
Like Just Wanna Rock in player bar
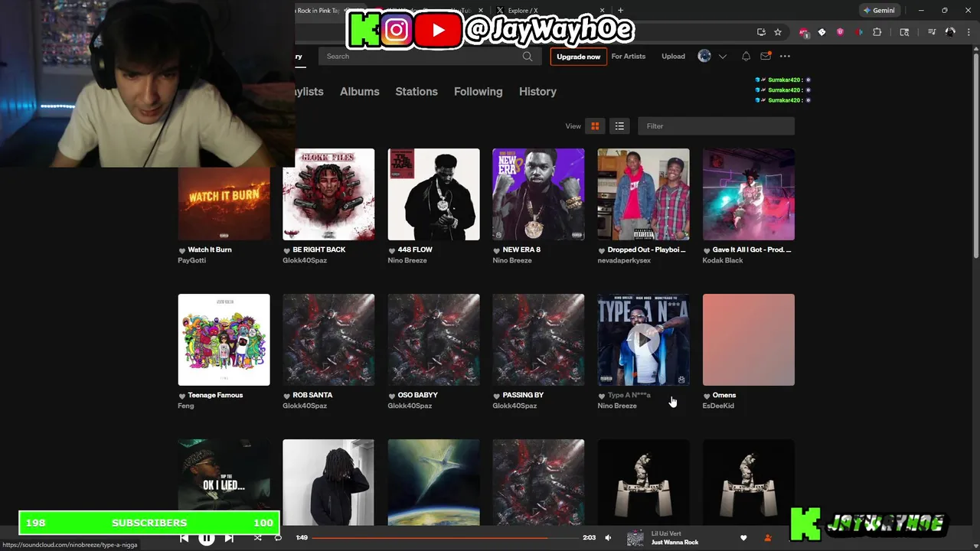(743, 538)
